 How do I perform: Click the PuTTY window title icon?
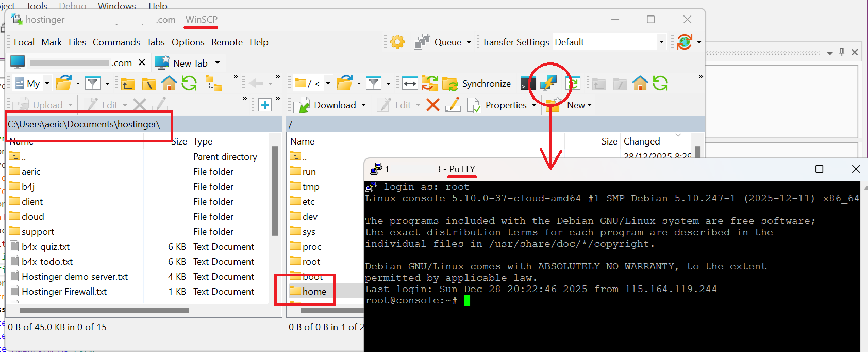coord(376,169)
